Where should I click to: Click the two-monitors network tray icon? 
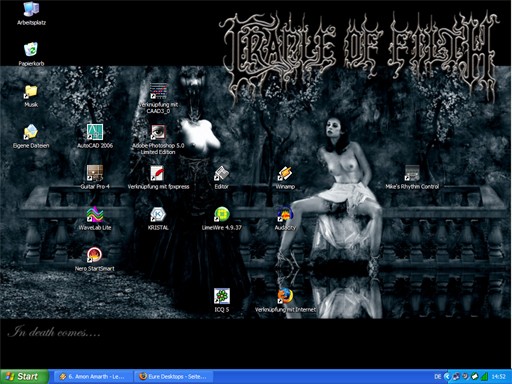(x=456, y=377)
